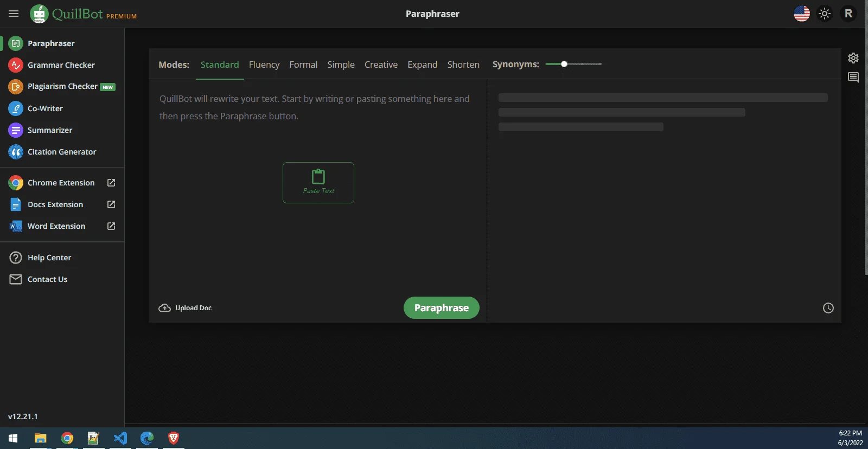Open the Co-Writer tool icon
868x449 pixels.
(x=16, y=108)
